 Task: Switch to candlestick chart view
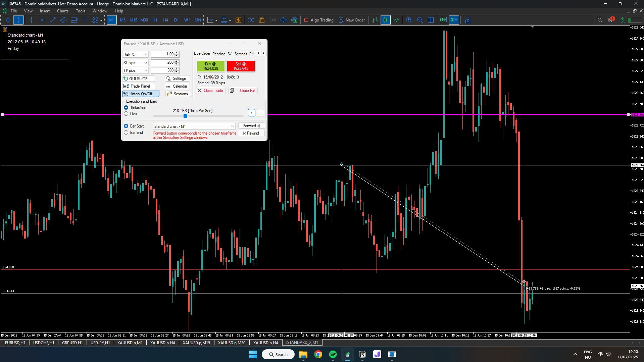coord(386,20)
